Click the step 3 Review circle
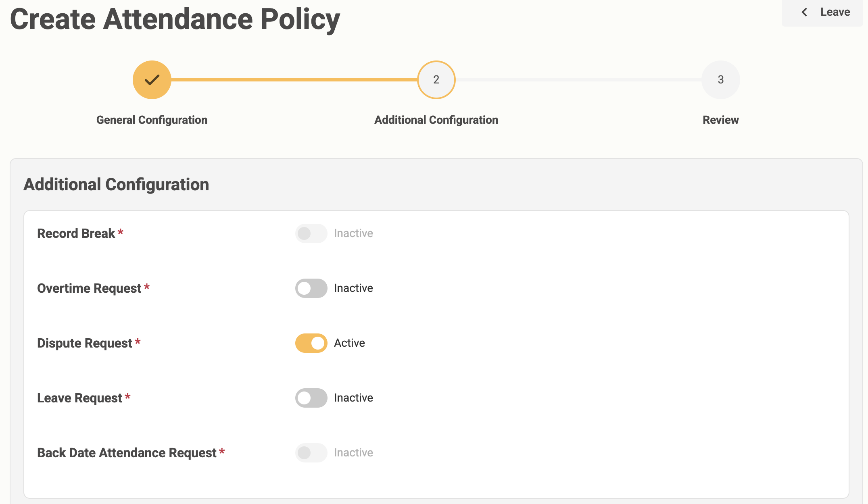 pyautogui.click(x=720, y=80)
